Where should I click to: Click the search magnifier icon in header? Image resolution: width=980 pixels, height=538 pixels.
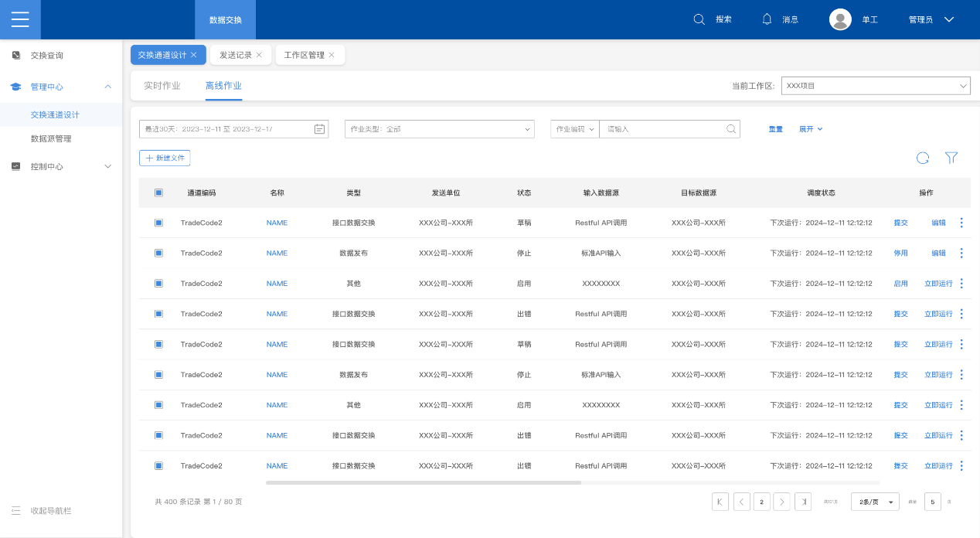tap(699, 19)
